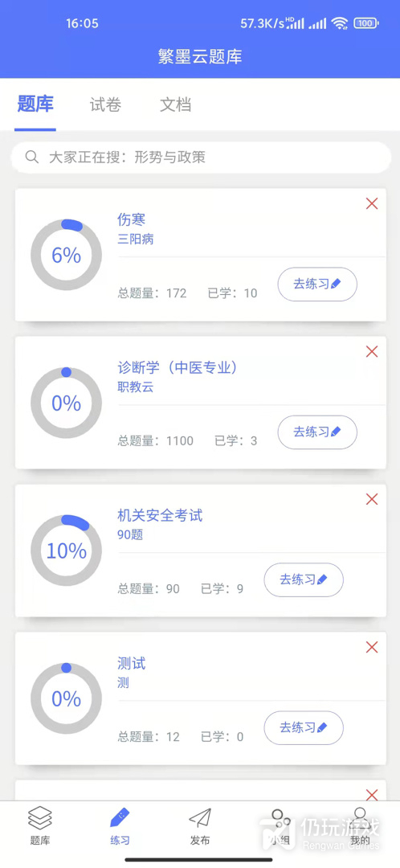Tap the search magnifier icon
The image size is (400, 868).
(x=31, y=158)
